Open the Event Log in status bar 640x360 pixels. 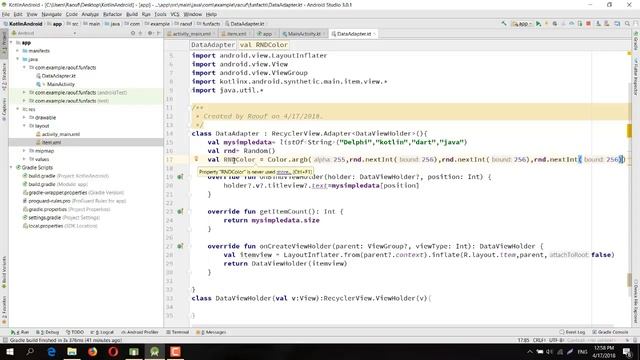point(572,332)
